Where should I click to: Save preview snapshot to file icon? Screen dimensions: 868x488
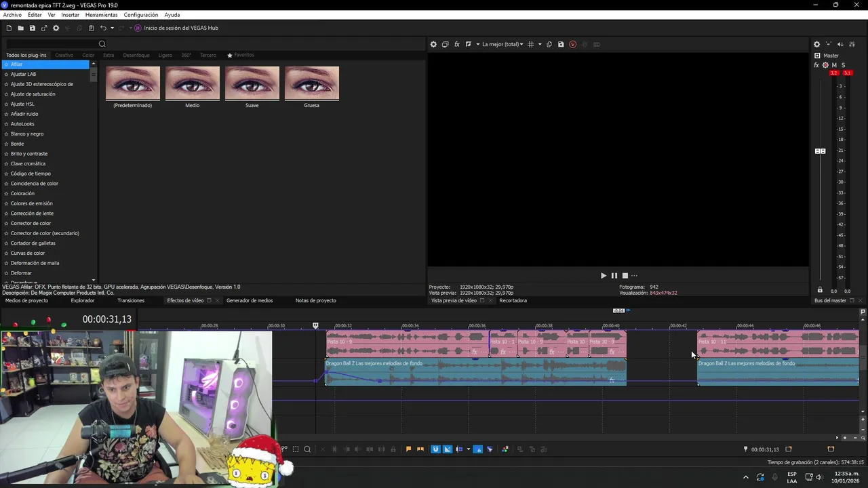tap(561, 44)
